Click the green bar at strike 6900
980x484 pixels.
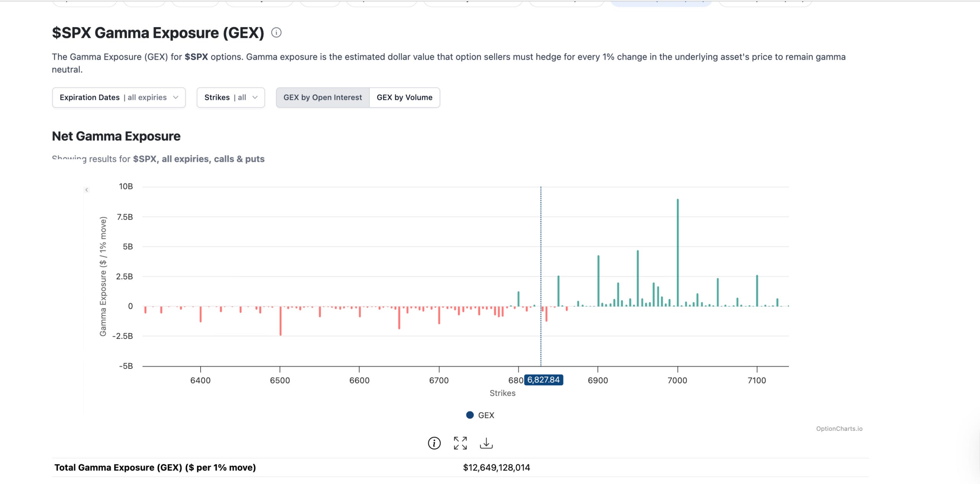pyautogui.click(x=598, y=280)
